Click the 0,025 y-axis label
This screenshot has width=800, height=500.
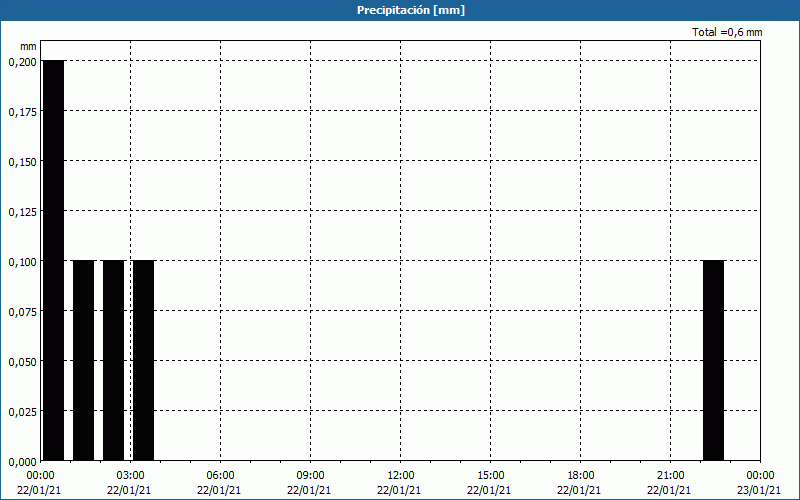click(x=22, y=412)
